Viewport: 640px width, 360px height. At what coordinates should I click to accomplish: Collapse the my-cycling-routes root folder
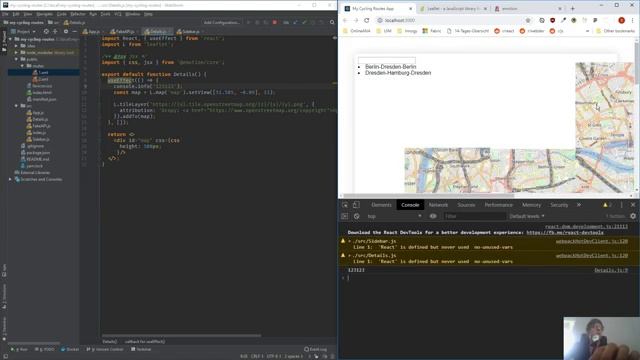(x=10, y=39)
